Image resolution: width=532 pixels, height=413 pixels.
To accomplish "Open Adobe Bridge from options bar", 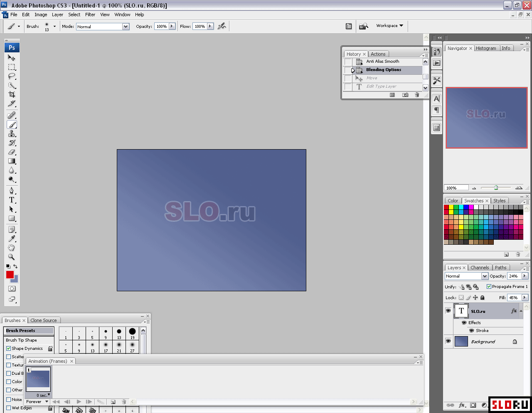I will [364, 26].
